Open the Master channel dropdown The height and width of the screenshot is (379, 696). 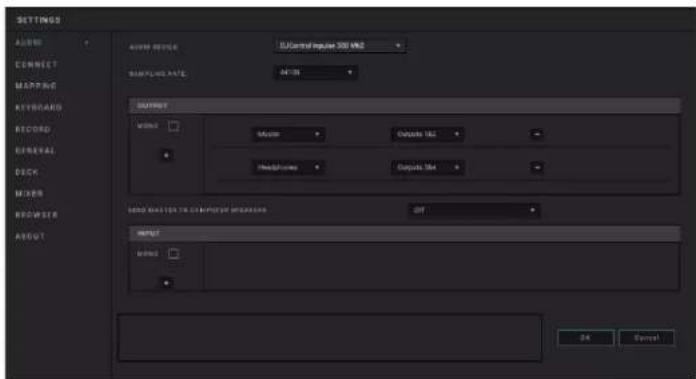[289, 134]
